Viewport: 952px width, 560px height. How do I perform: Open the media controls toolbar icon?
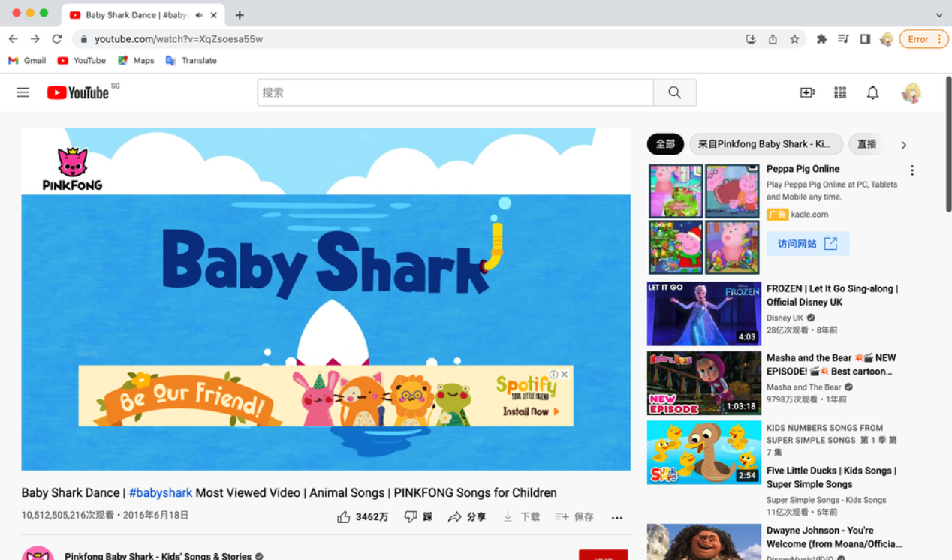(x=843, y=39)
